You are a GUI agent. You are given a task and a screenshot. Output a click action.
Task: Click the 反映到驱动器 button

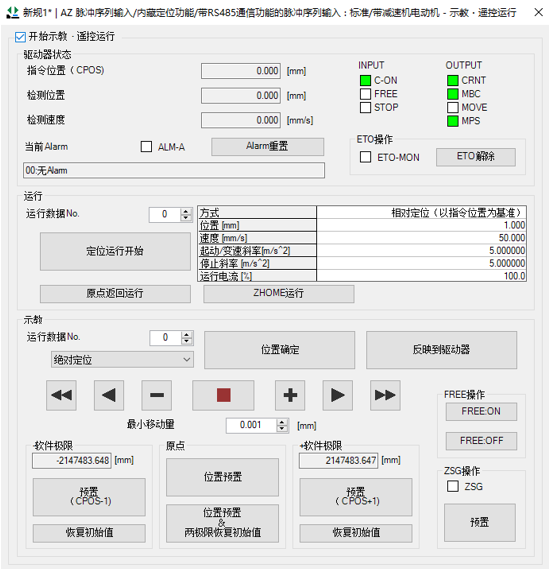pyautogui.click(x=441, y=350)
